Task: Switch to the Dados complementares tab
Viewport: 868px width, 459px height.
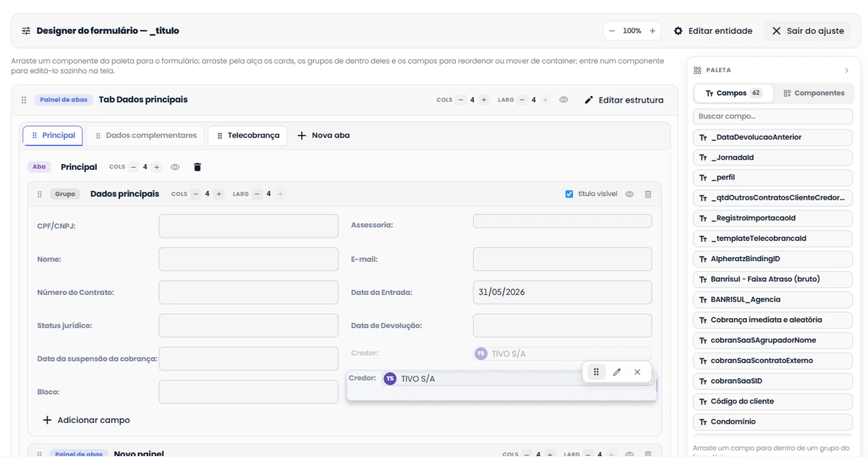Action: [145, 135]
